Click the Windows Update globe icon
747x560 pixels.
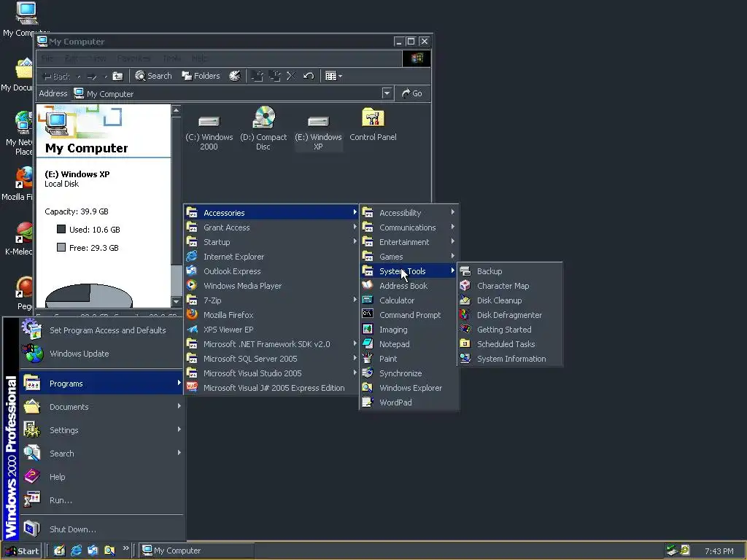(x=32, y=354)
